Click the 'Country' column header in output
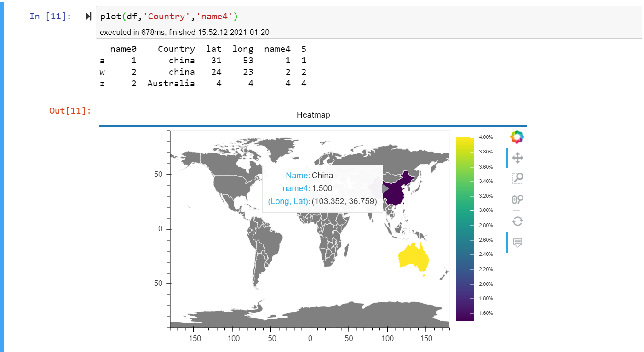 (176, 49)
